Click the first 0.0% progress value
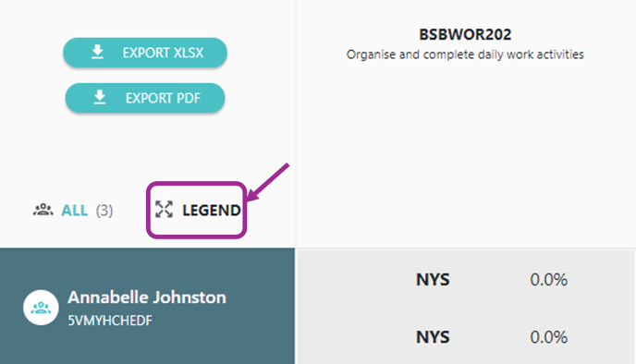 (549, 280)
